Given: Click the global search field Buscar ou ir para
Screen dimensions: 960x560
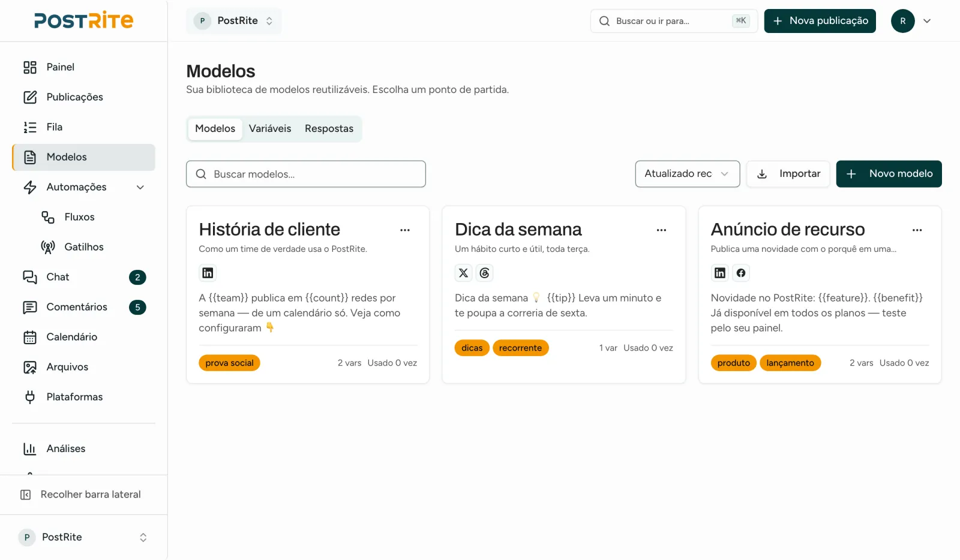Looking at the screenshot, I should (x=674, y=21).
